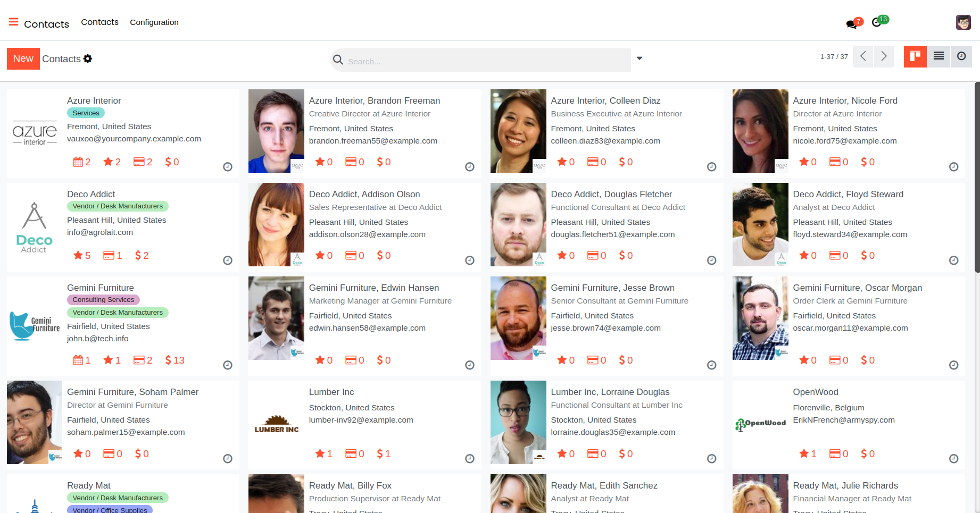The height and width of the screenshot is (513, 980).
Task: Open the Contacts settings gear
Action: click(88, 58)
